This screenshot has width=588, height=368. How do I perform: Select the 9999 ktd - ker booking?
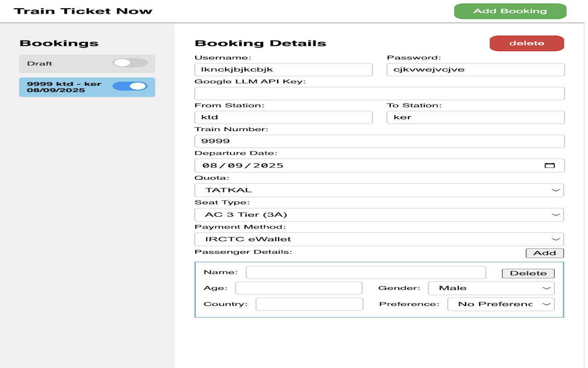64,87
